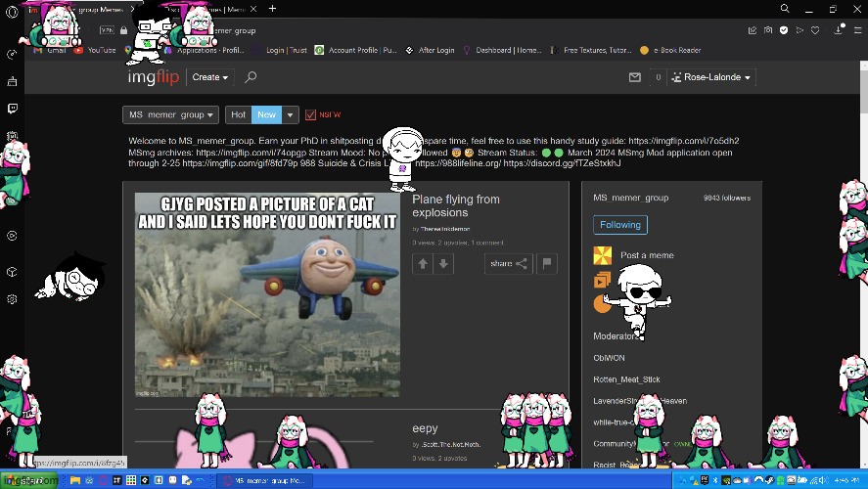Click the plane meme image thumbnail
The image size is (868, 489).
(267, 294)
